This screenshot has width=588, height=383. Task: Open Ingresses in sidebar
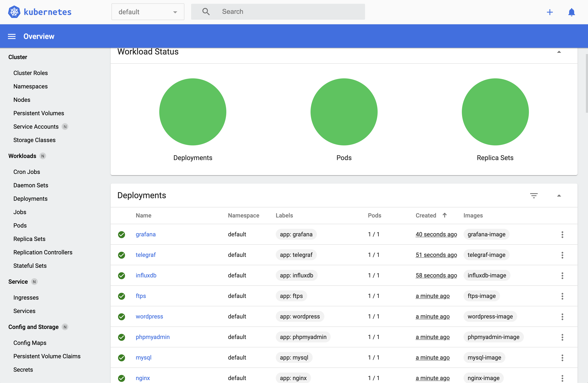(x=26, y=298)
